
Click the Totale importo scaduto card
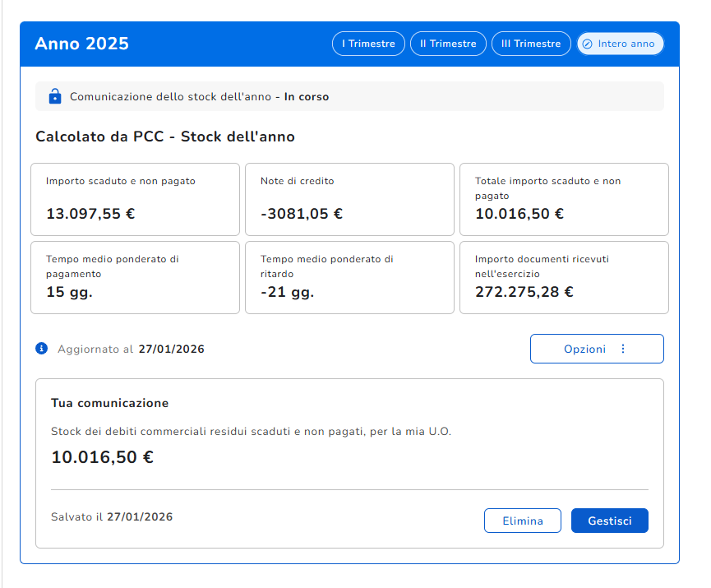click(x=564, y=199)
